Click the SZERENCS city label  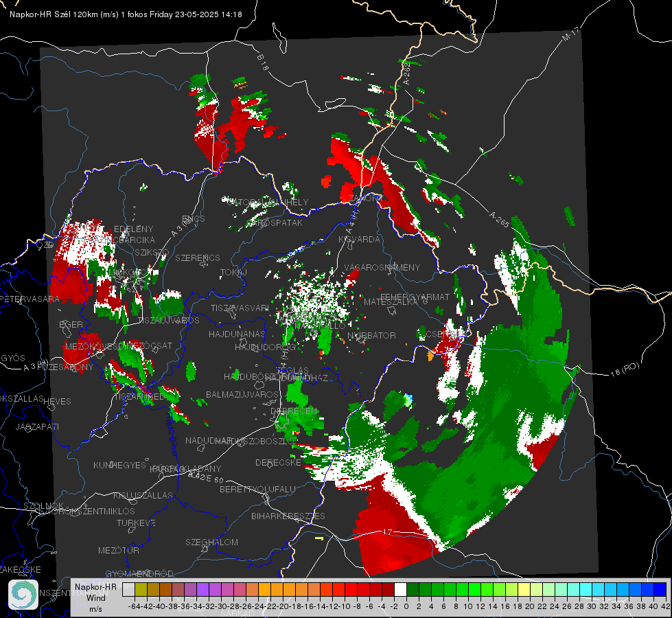[198, 257]
